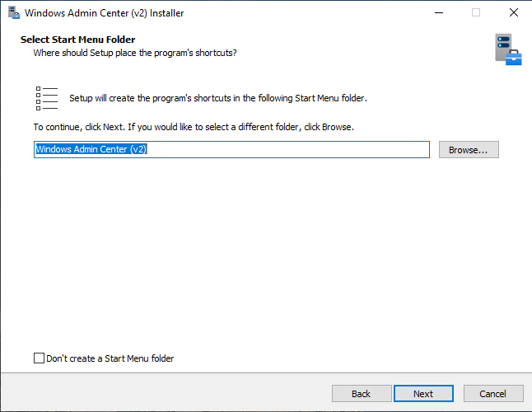Cancel the installation
Viewport: 532px width, 412px height.
(x=492, y=394)
